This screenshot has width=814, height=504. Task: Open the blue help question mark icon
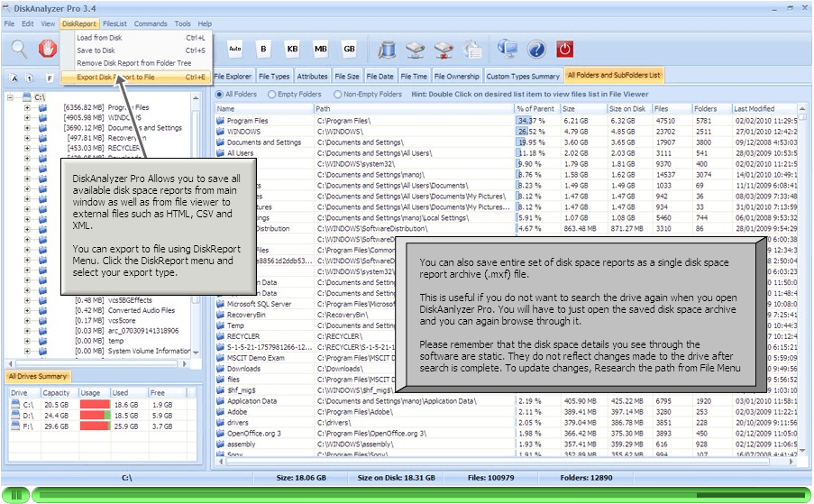tap(535, 49)
